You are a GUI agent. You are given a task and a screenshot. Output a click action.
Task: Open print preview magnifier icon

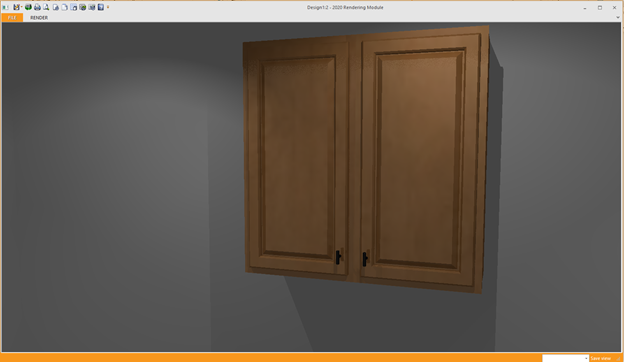point(46,7)
